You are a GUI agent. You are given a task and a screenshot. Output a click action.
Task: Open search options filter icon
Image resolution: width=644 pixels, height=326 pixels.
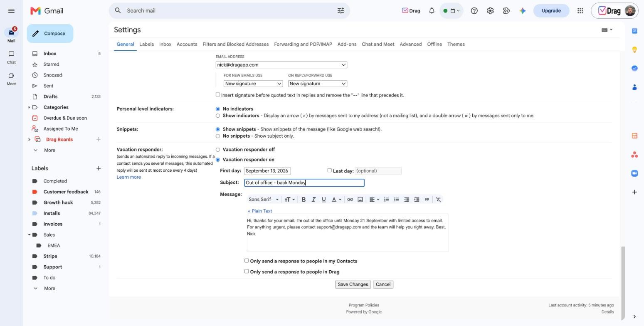341,11
